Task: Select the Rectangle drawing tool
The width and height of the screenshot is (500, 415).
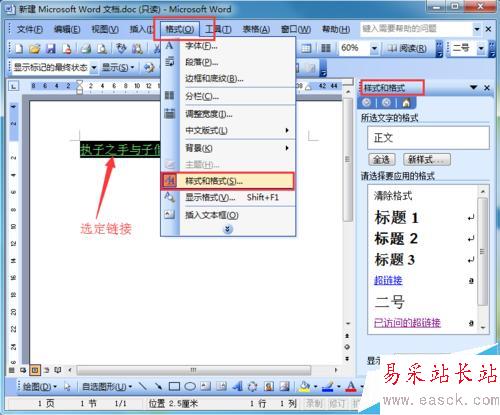Action: pos(174,386)
